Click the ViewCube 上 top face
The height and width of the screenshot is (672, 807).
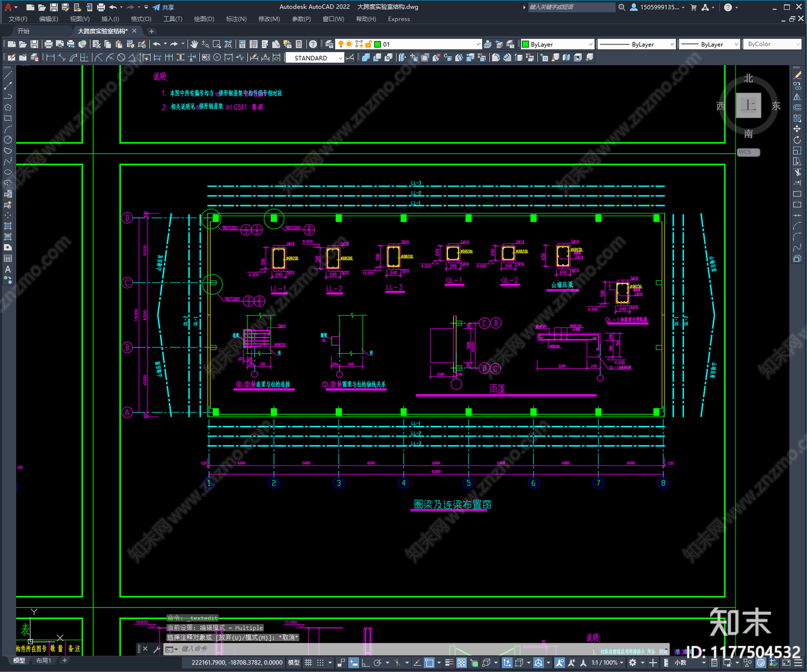click(x=748, y=105)
